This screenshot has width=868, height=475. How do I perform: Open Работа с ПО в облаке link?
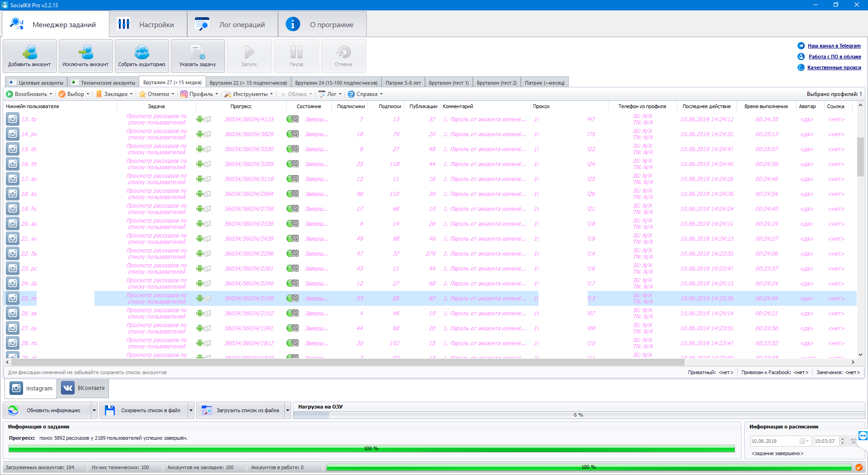click(x=835, y=57)
